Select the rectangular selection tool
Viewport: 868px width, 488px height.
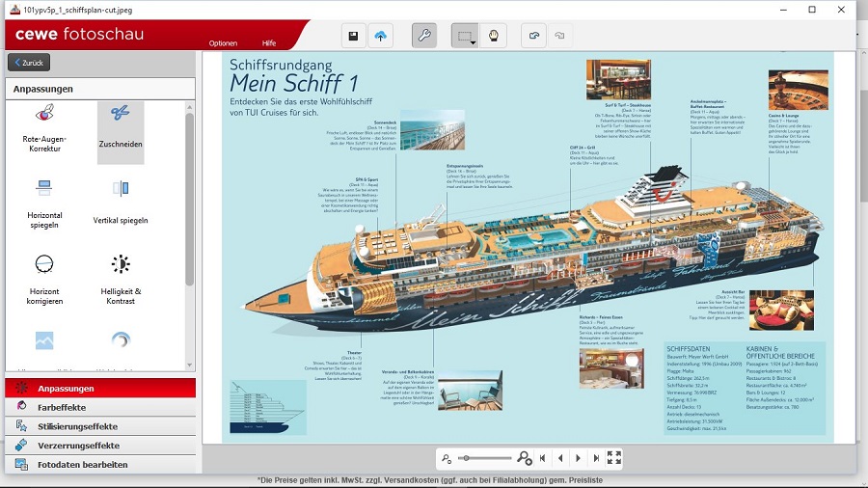click(x=463, y=36)
